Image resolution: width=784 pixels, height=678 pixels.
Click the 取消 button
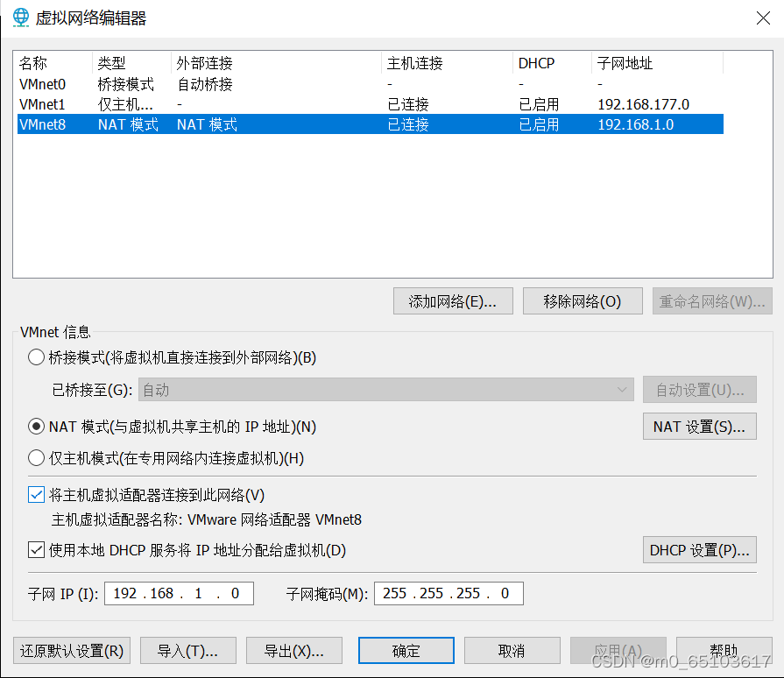tap(512, 651)
